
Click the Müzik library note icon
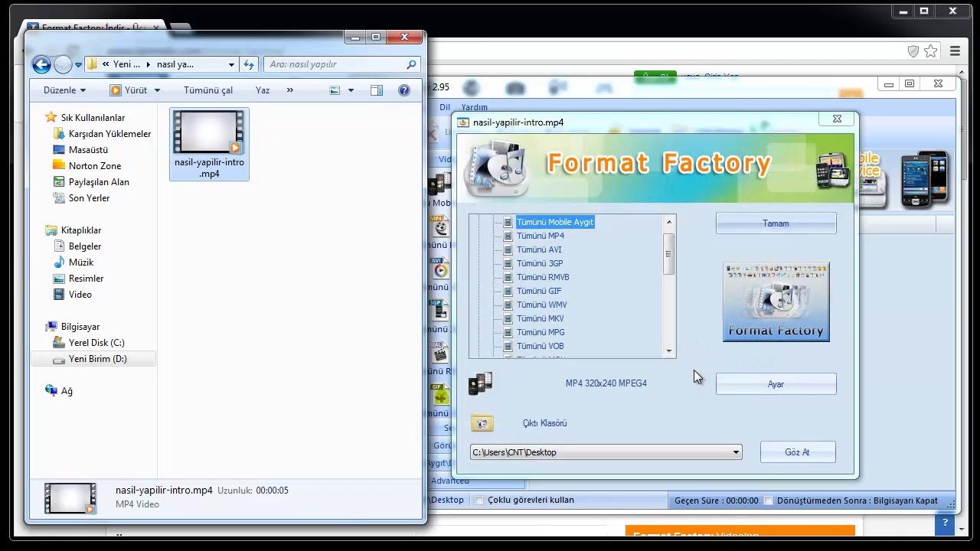tap(59, 262)
